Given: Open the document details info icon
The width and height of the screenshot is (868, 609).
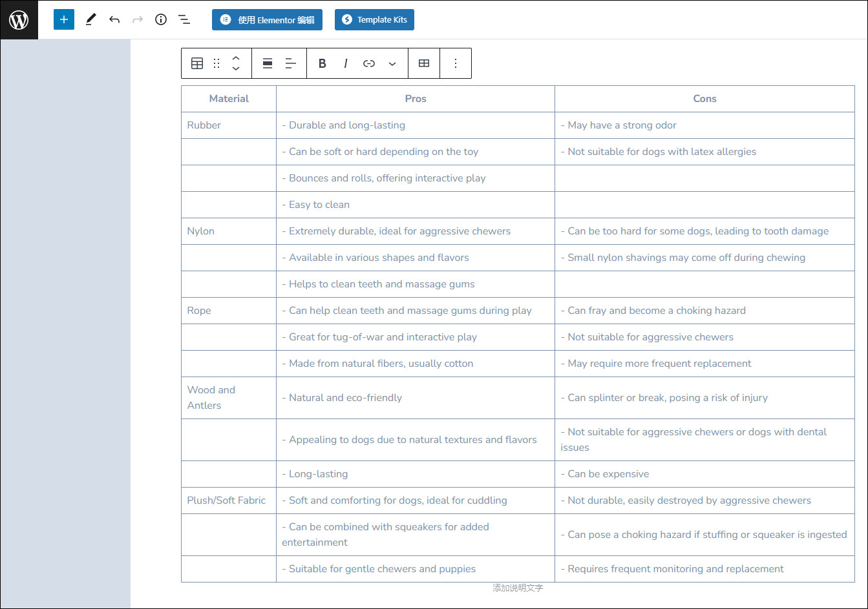Looking at the screenshot, I should click(x=161, y=19).
